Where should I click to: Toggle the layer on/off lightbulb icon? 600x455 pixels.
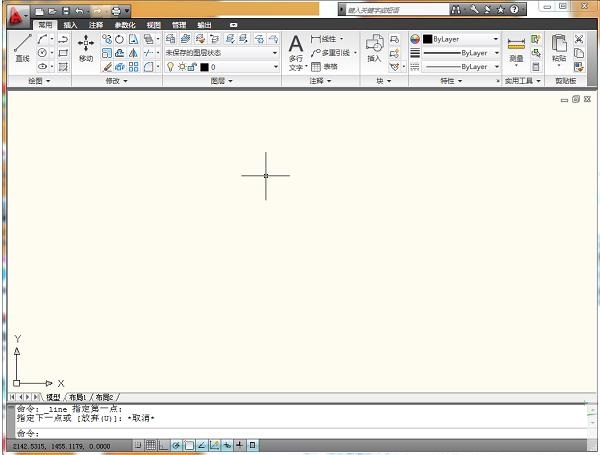(x=170, y=67)
